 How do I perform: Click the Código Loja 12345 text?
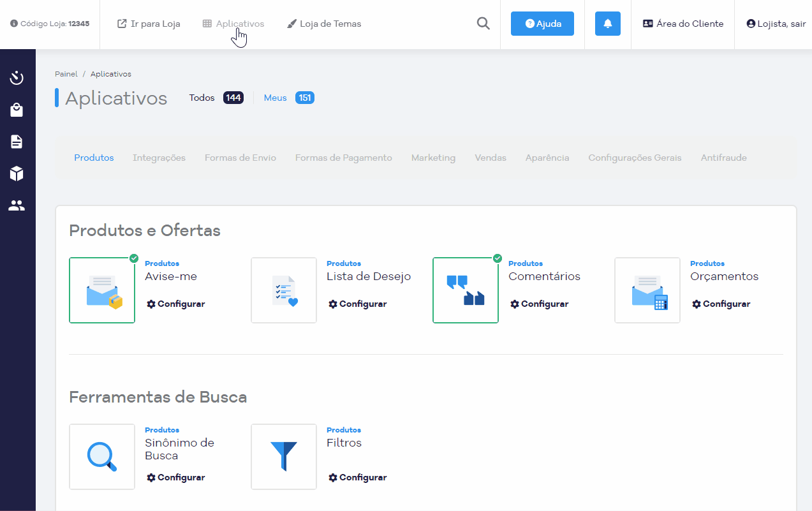click(x=55, y=24)
